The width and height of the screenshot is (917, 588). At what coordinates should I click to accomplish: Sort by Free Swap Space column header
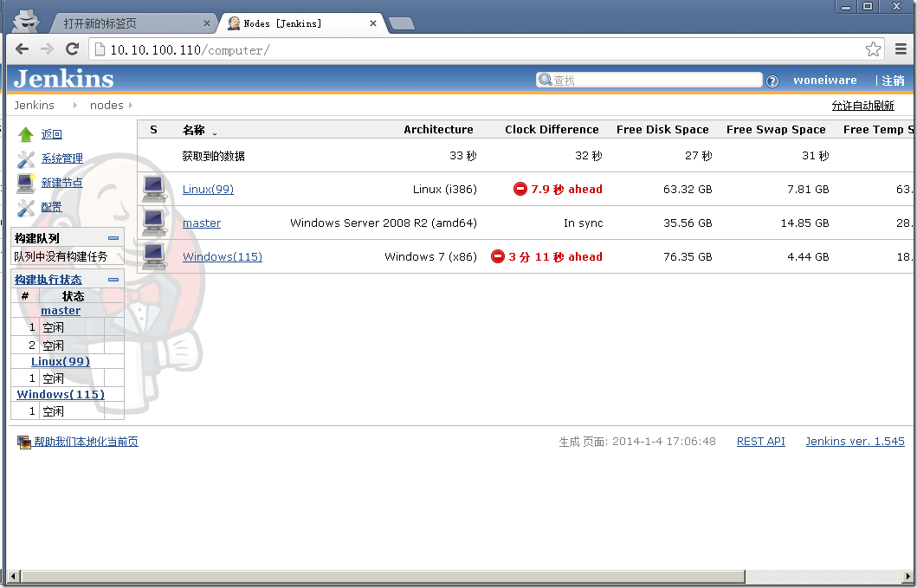point(776,130)
